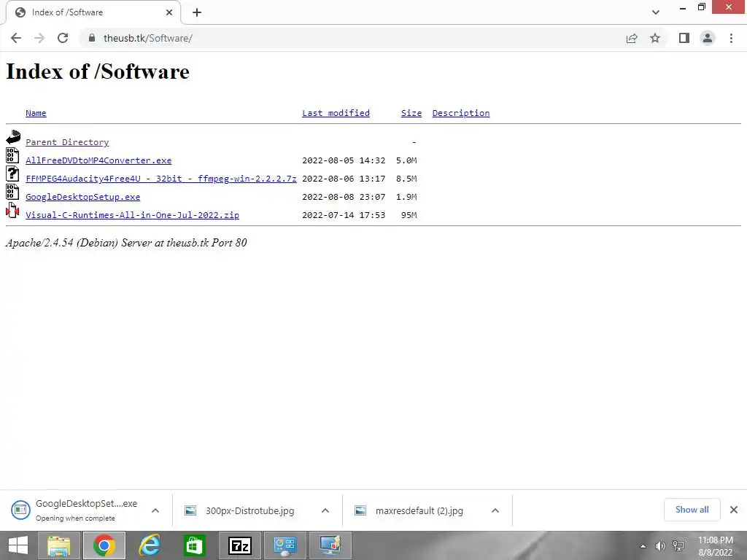This screenshot has height=560, width=747.
Task: Sort listing by Name
Action: click(x=36, y=113)
